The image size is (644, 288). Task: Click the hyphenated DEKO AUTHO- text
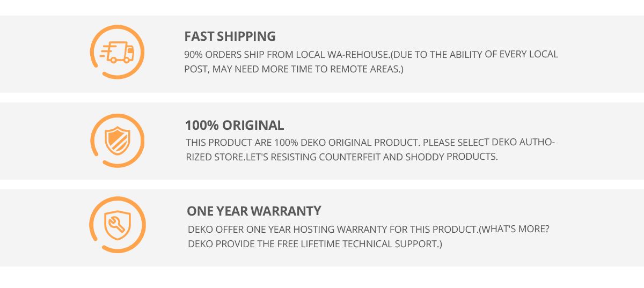pos(523,142)
